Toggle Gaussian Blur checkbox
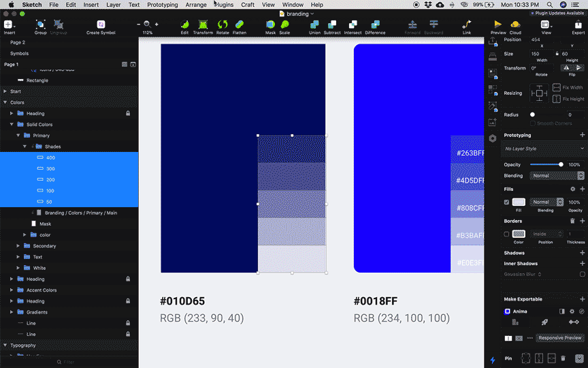This screenshot has width=588, height=368. tap(582, 274)
